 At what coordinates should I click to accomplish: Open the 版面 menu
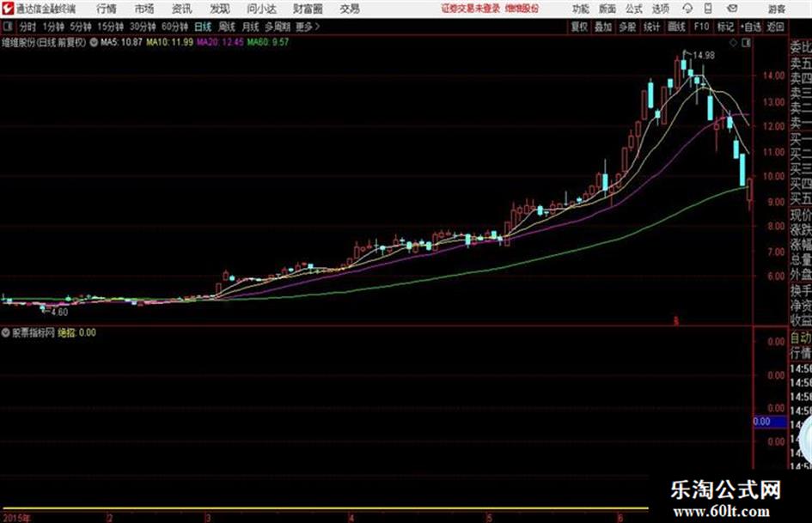tap(607, 9)
